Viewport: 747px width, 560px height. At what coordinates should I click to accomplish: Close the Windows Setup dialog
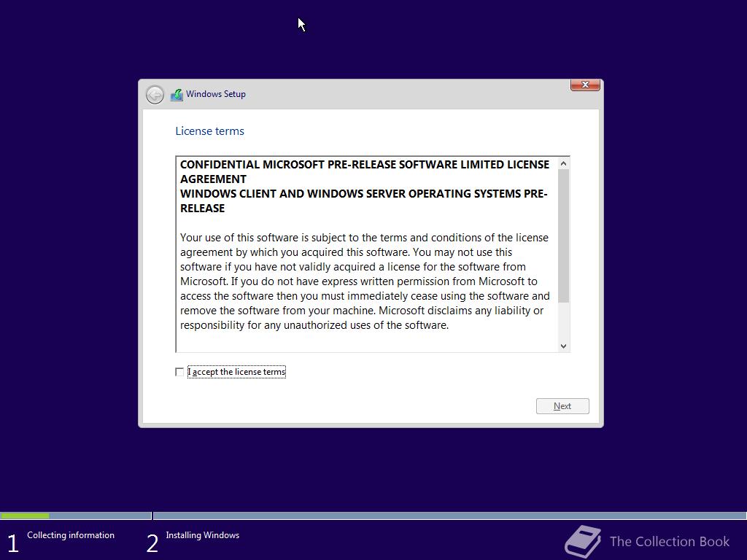click(585, 85)
